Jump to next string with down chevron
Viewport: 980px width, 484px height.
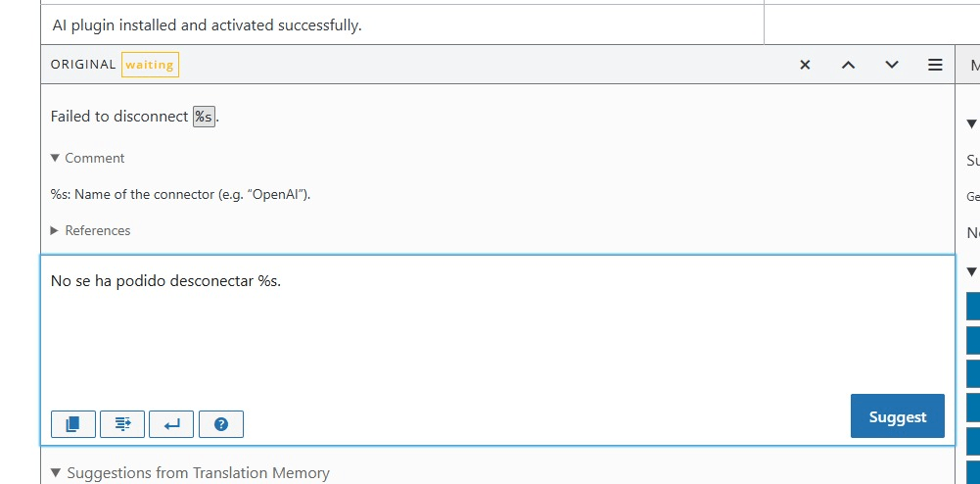(891, 65)
